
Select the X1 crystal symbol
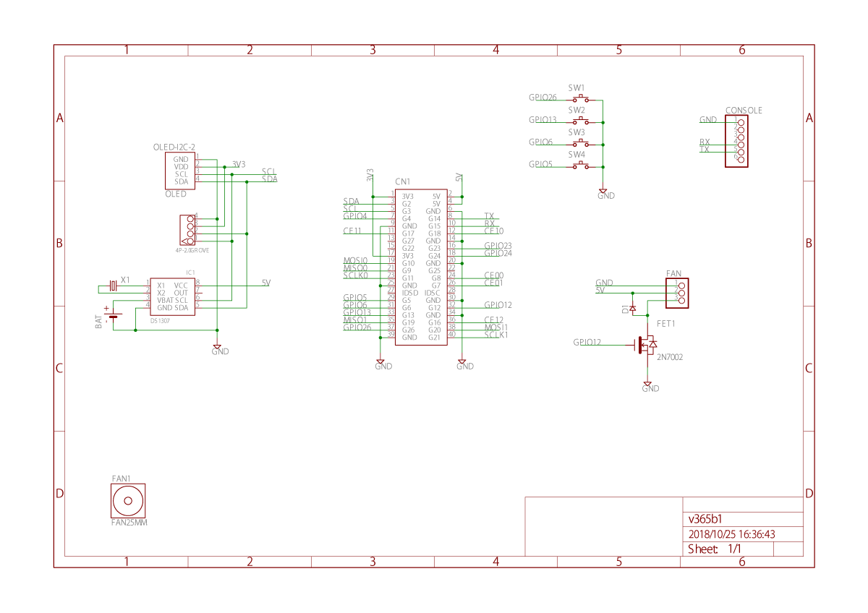(113, 286)
